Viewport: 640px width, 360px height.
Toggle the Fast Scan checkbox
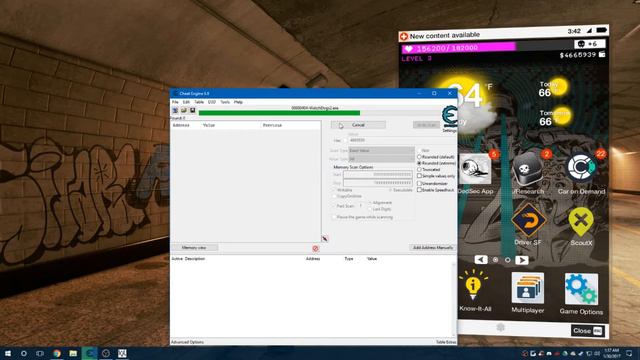point(334,206)
